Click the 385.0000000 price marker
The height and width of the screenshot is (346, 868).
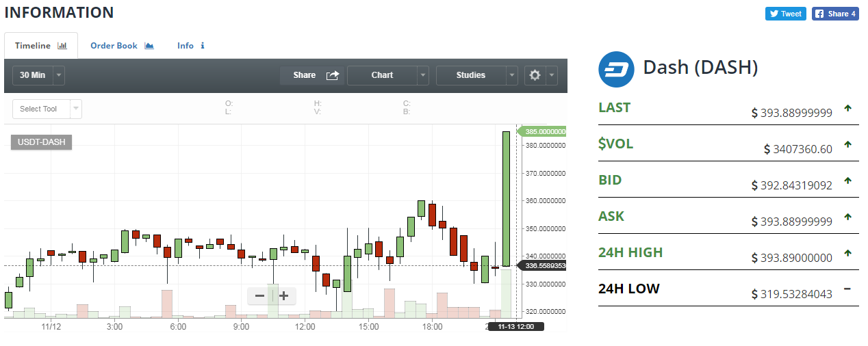coord(542,131)
